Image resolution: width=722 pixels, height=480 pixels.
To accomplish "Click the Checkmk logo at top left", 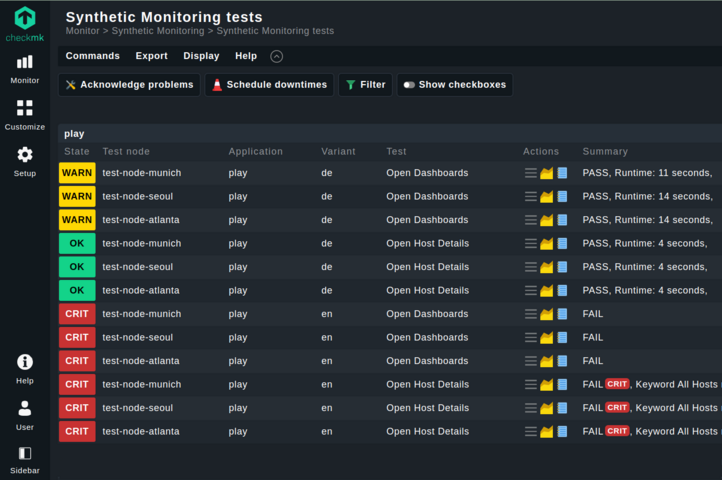I will coord(25,23).
